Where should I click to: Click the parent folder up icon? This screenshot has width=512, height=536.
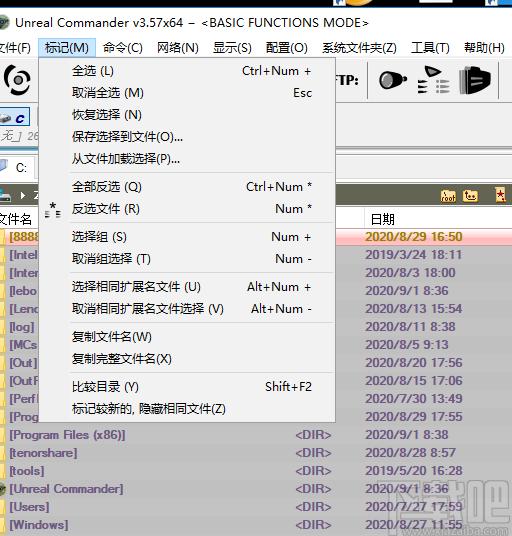coord(471,196)
